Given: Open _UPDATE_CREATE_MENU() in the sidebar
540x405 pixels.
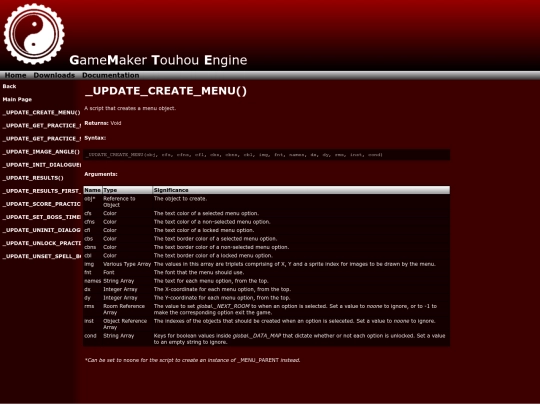Looking at the screenshot, I should 41,113.
